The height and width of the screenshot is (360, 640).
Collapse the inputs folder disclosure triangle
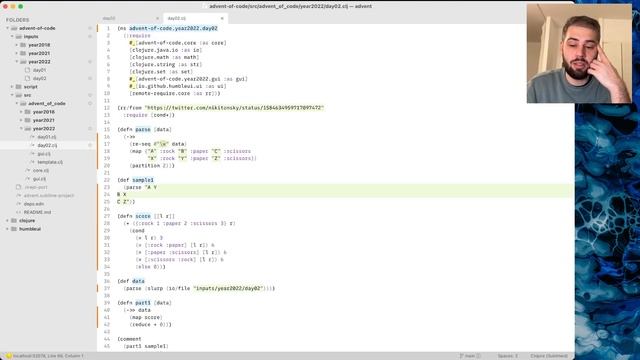point(12,36)
